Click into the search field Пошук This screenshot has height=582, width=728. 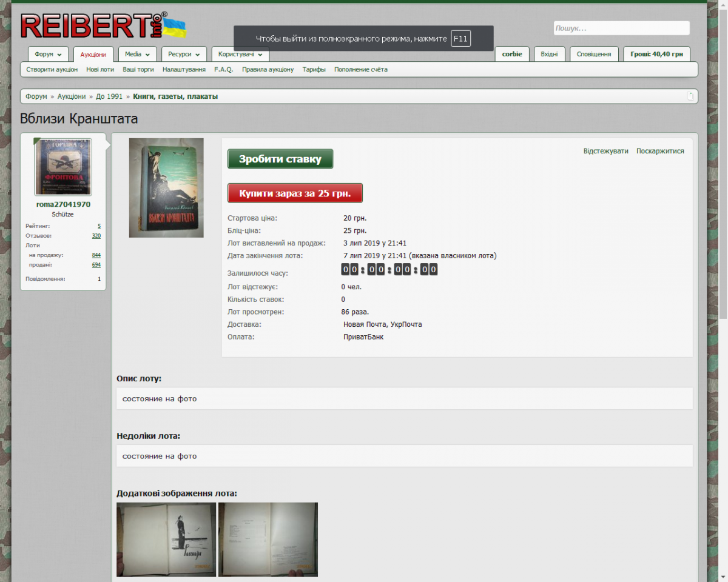[x=621, y=28]
